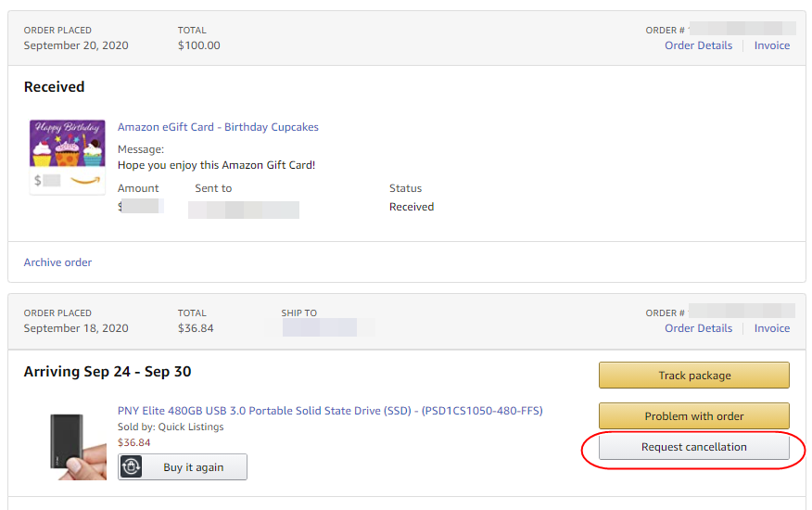Screen dimensions: 812x510
Task: Open Invoice for the $100.00 order
Action: [x=771, y=45]
